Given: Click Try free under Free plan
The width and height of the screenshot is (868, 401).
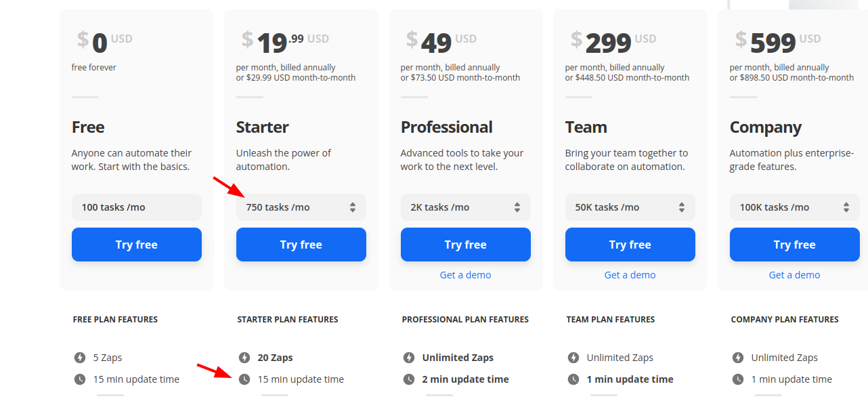Looking at the screenshot, I should (137, 245).
